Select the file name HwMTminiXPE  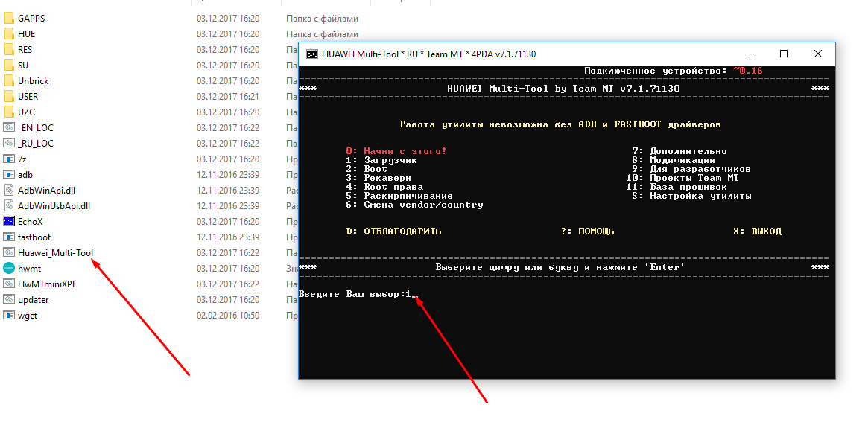coord(47,284)
